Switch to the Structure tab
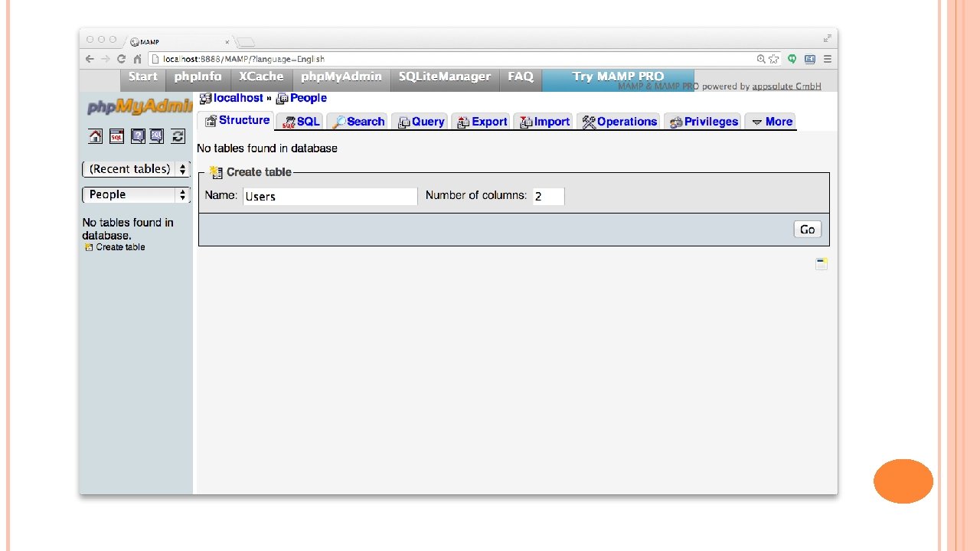This screenshot has width=980, height=551. [x=237, y=121]
